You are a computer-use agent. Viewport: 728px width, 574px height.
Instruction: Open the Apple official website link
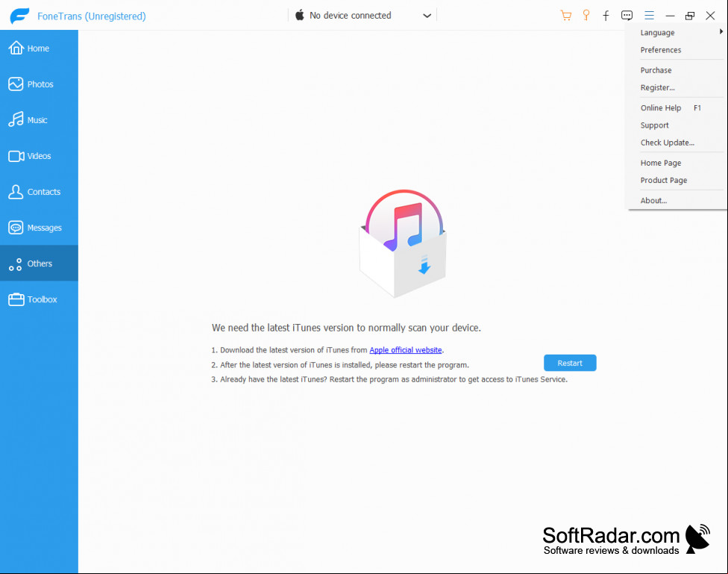(x=405, y=350)
